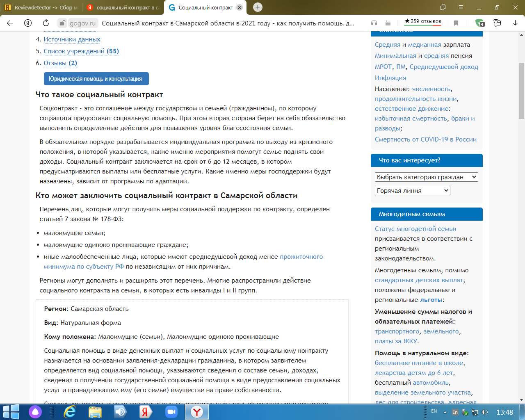Launch Zoom from the taskbar
The height and width of the screenshot is (420, 525).
pos(171,412)
